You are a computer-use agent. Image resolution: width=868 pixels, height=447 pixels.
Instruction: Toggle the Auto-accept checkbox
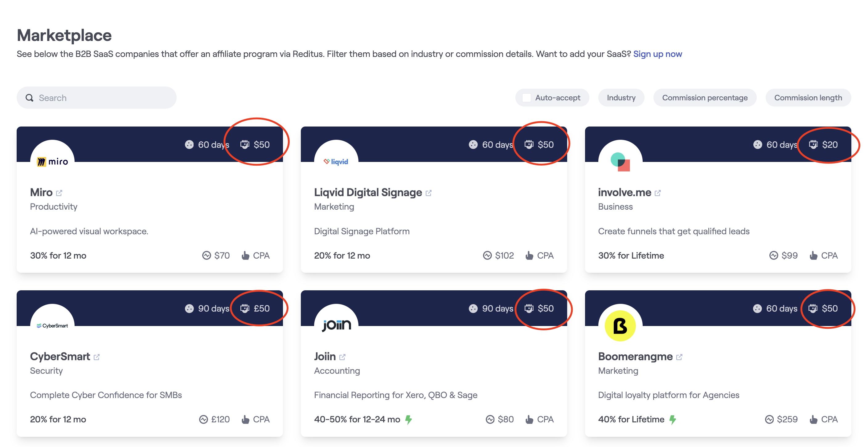527,98
